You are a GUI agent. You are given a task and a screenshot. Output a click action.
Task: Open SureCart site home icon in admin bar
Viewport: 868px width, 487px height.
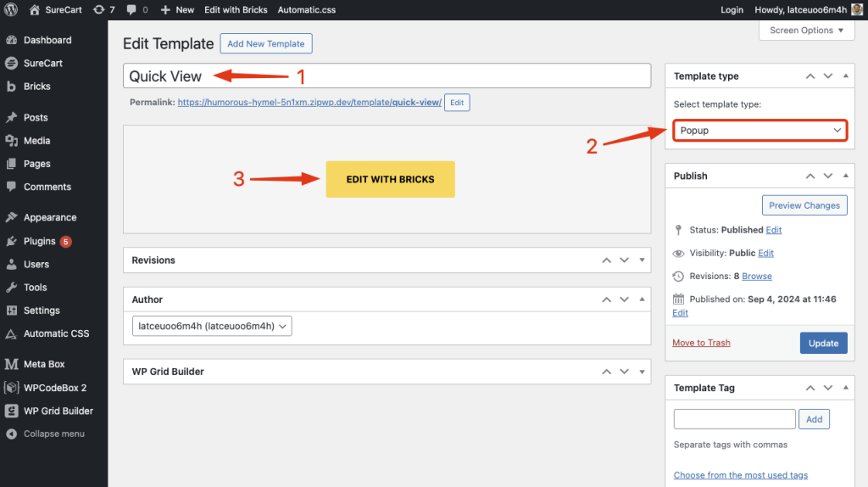point(34,9)
